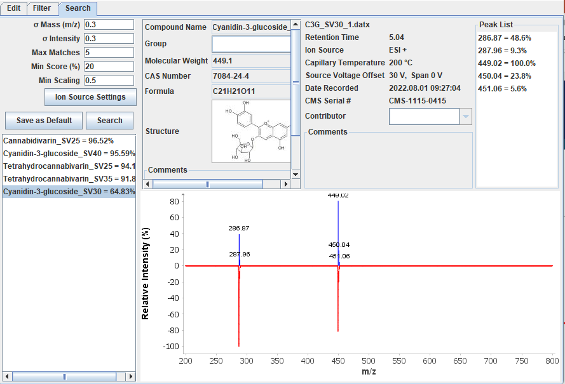Click the compound structure image

click(251, 131)
